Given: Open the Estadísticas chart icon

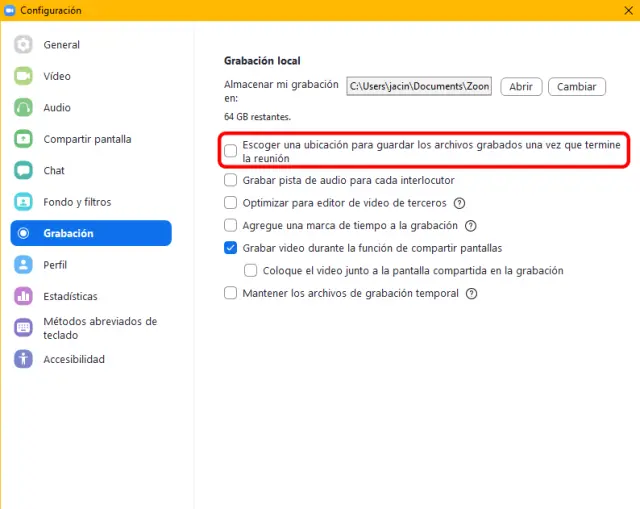Looking at the screenshot, I should (24, 296).
